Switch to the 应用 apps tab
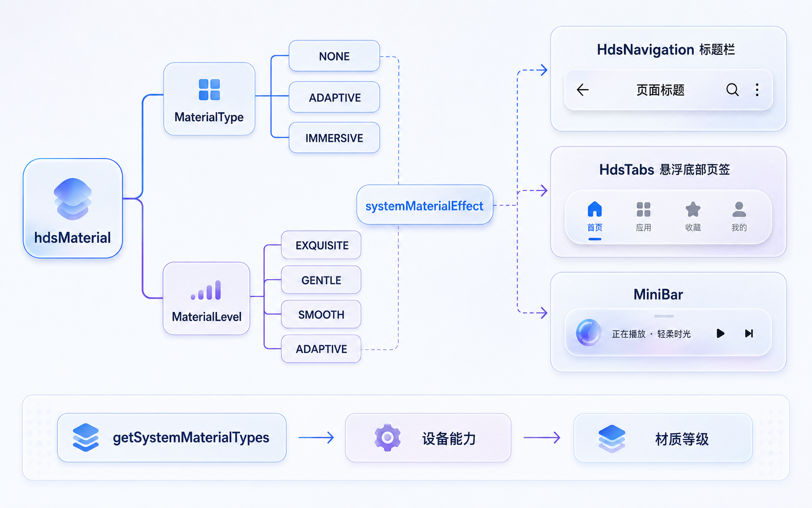 click(x=644, y=217)
